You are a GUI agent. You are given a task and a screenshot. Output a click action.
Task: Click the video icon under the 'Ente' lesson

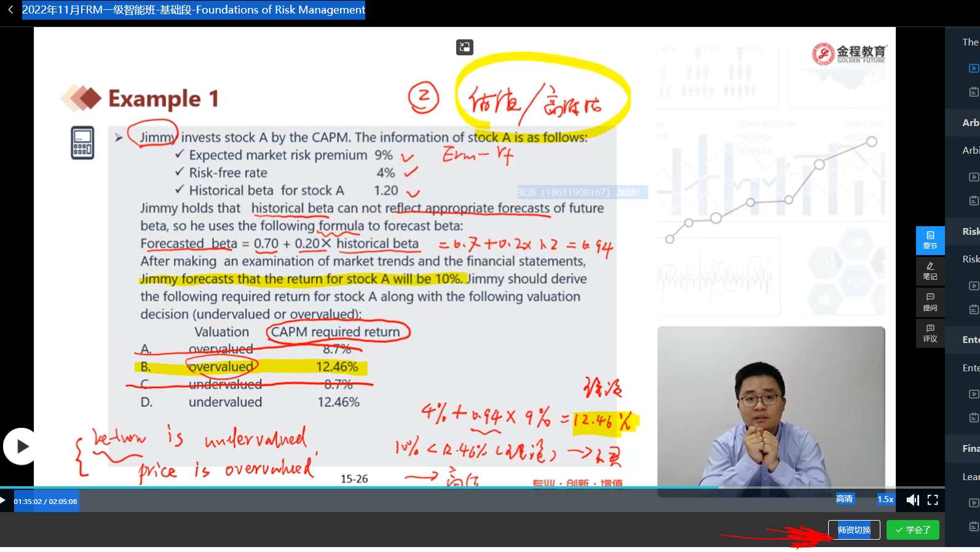click(974, 394)
